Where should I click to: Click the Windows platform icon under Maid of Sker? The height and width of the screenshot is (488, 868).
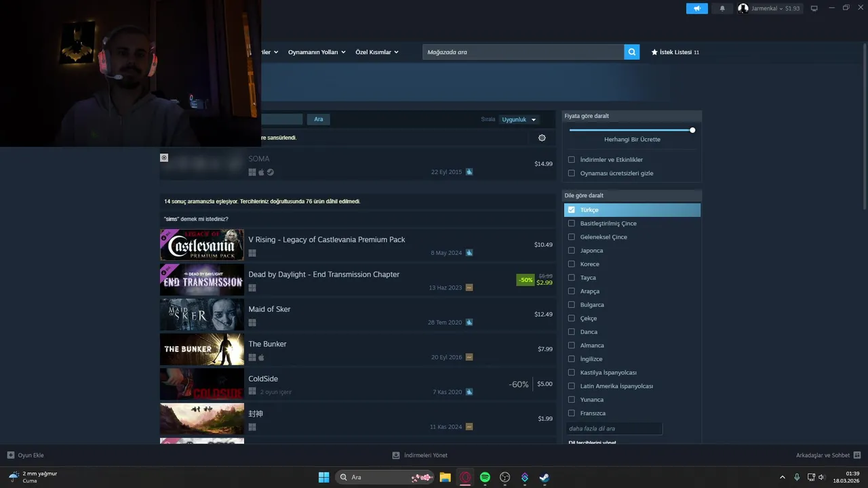(x=252, y=323)
